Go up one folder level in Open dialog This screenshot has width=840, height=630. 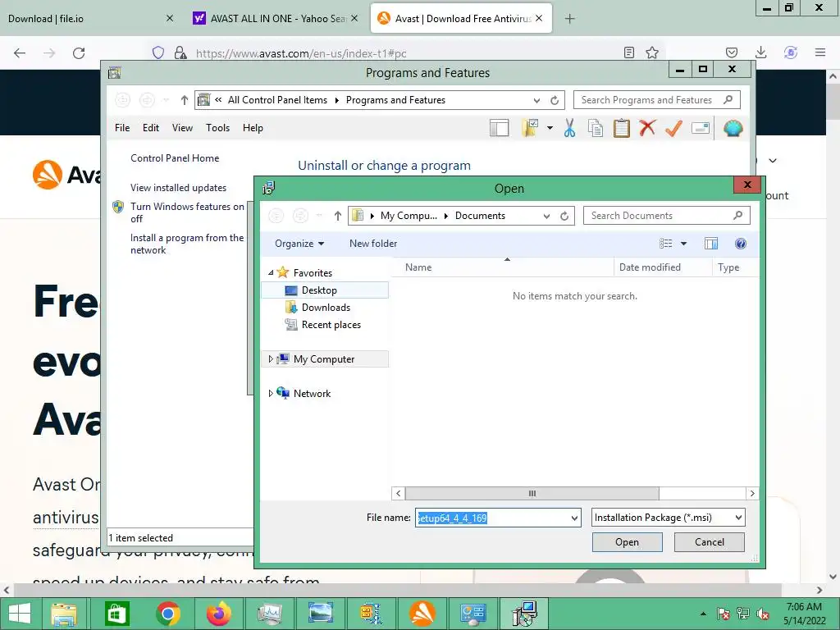(x=337, y=216)
